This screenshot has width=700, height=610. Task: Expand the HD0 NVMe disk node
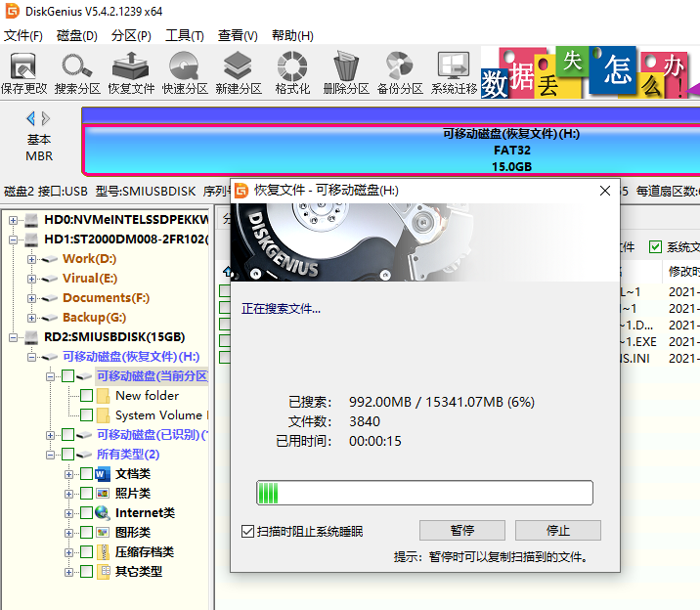tap(13, 220)
